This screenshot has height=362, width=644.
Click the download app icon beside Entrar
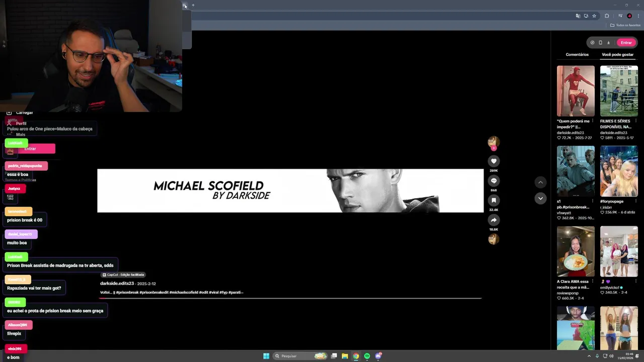click(x=608, y=43)
